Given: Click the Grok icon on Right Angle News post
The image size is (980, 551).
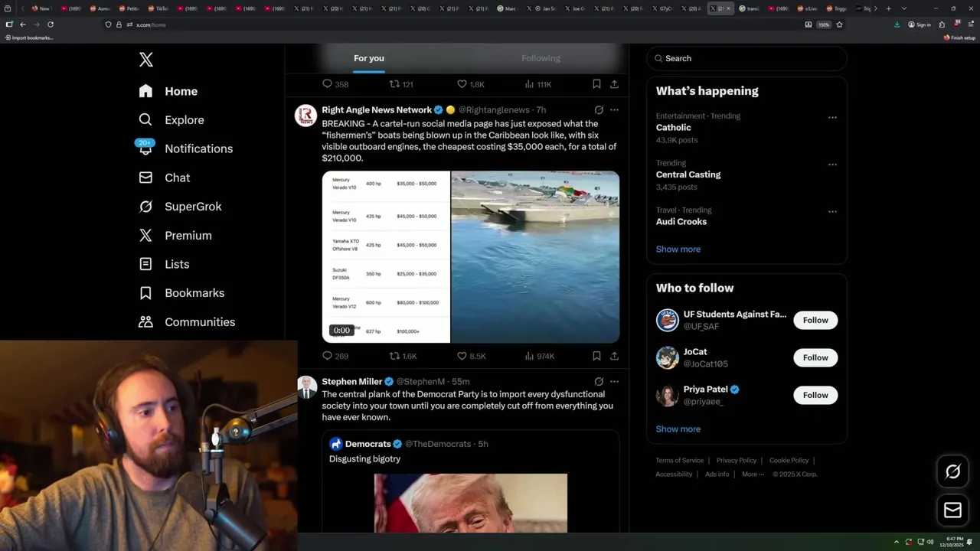Looking at the screenshot, I should pos(599,110).
